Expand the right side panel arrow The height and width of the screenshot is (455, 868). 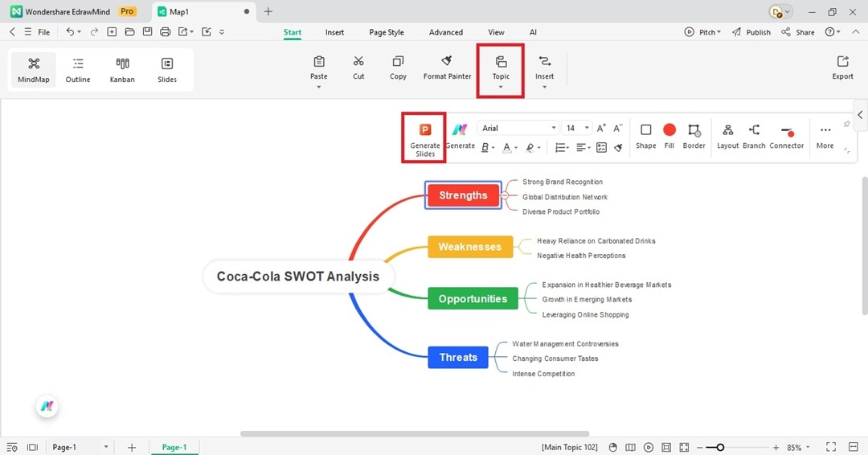pyautogui.click(x=860, y=115)
